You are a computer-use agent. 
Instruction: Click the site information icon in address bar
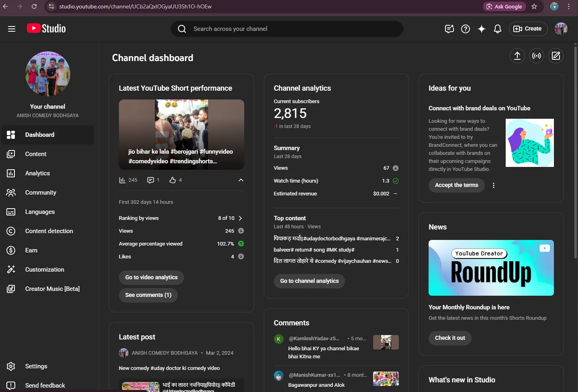pyautogui.click(x=51, y=6)
